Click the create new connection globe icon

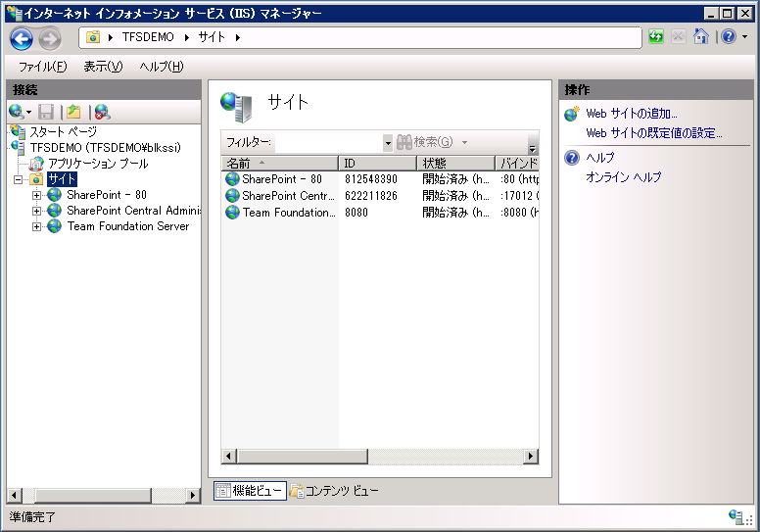click(x=16, y=112)
